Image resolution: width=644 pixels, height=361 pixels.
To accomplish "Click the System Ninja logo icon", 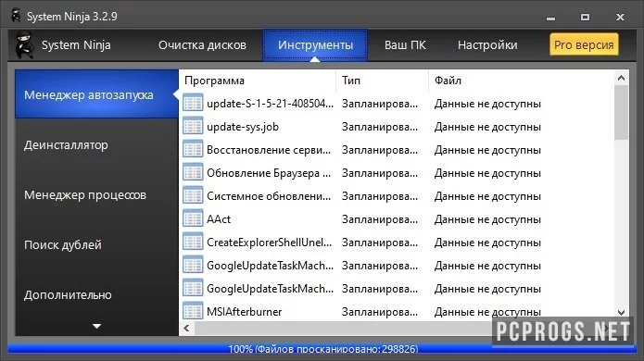I will [25, 45].
